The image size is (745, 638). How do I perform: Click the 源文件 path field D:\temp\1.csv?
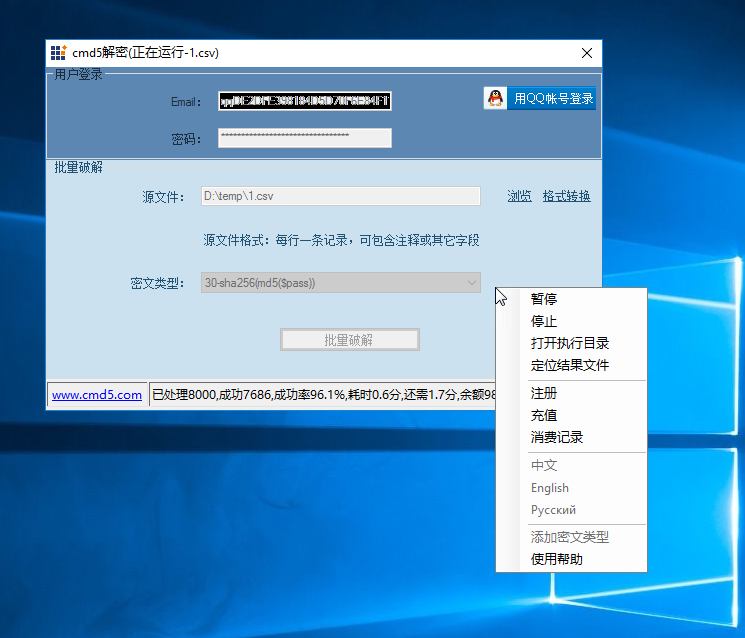coord(341,196)
